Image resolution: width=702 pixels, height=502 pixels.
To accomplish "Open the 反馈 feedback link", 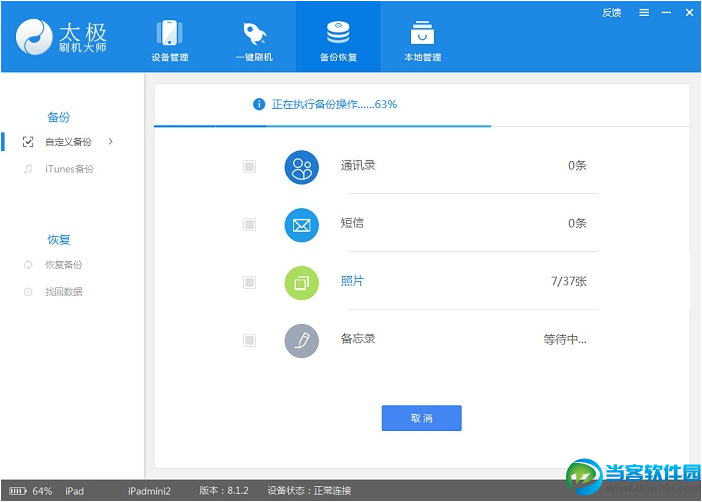I will tap(612, 12).
